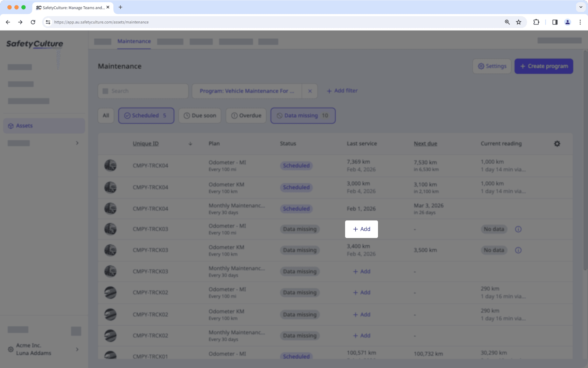Open the browser profile avatar icon
This screenshot has height=368, width=588.
coord(567,22)
